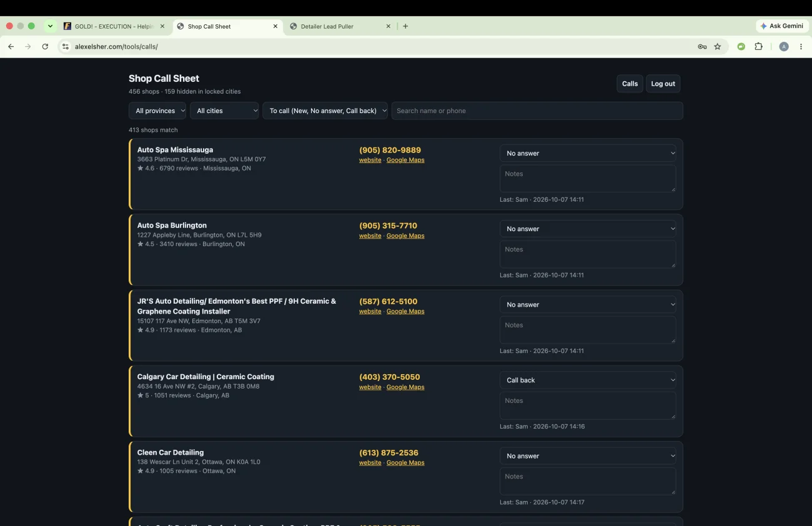Open status dropdown for Cleen Car Detailing
Screen dimensions: 812x526
point(588,456)
